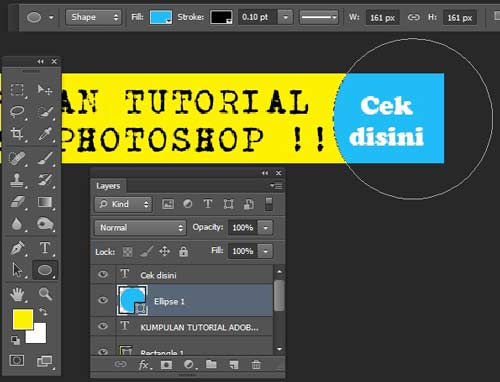Select the Eraser tool
This screenshot has width=500, height=382.
point(17,202)
